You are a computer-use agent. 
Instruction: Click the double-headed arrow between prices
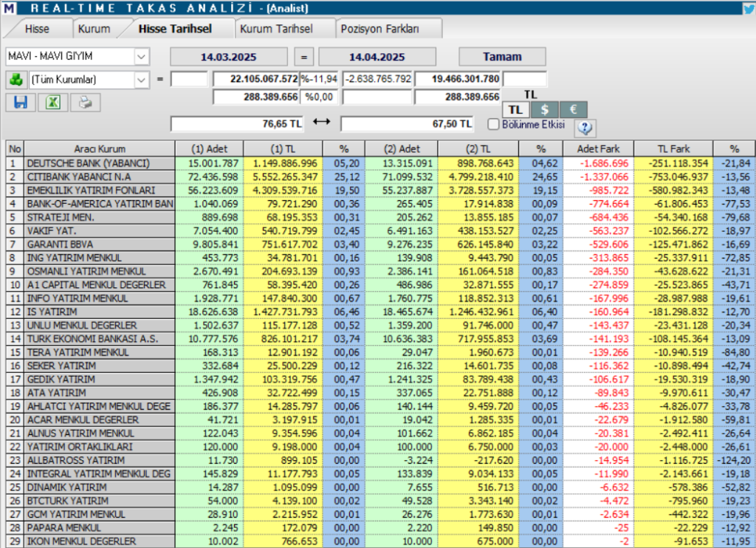pyautogui.click(x=321, y=123)
